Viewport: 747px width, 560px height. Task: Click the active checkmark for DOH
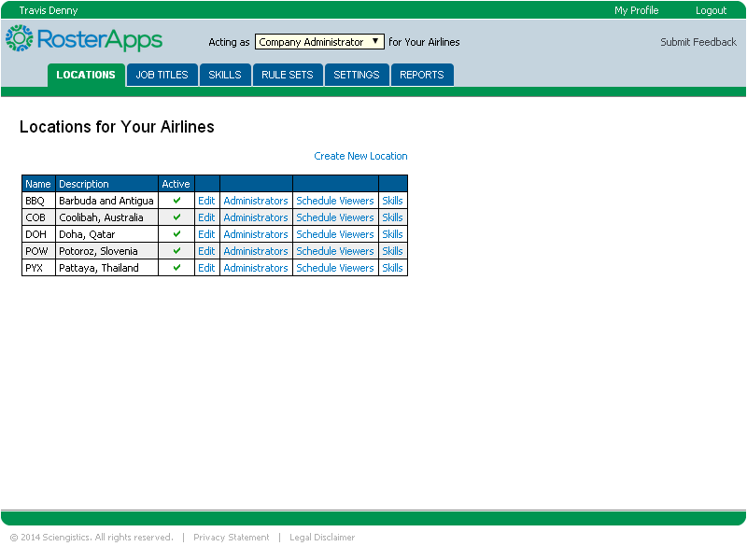tap(176, 234)
